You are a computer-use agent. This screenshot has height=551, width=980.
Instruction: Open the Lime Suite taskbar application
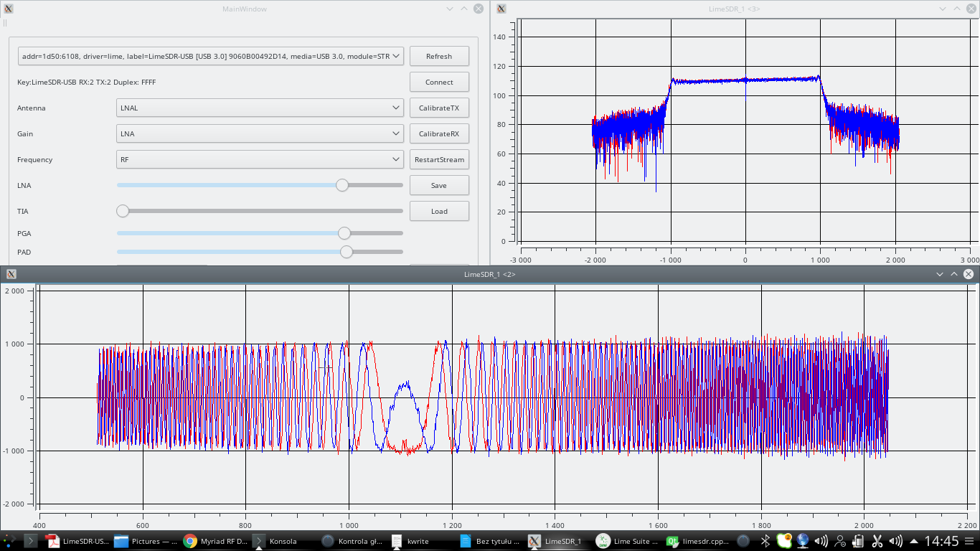(x=627, y=541)
